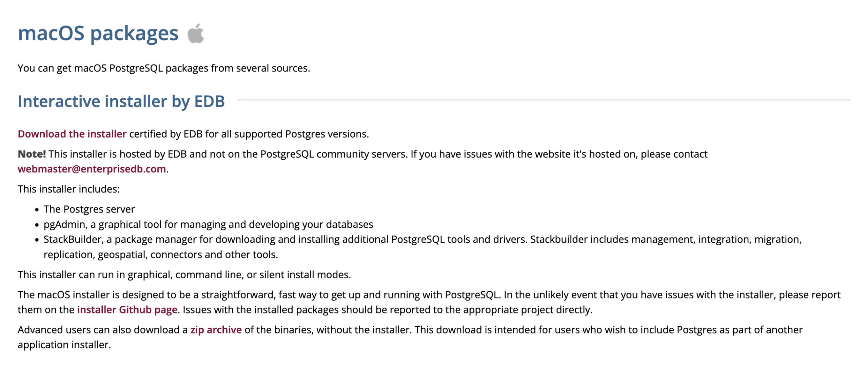The height and width of the screenshot is (367, 868).
Task: Click the Interactive installer by EDB heading
Action: click(121, 101)
